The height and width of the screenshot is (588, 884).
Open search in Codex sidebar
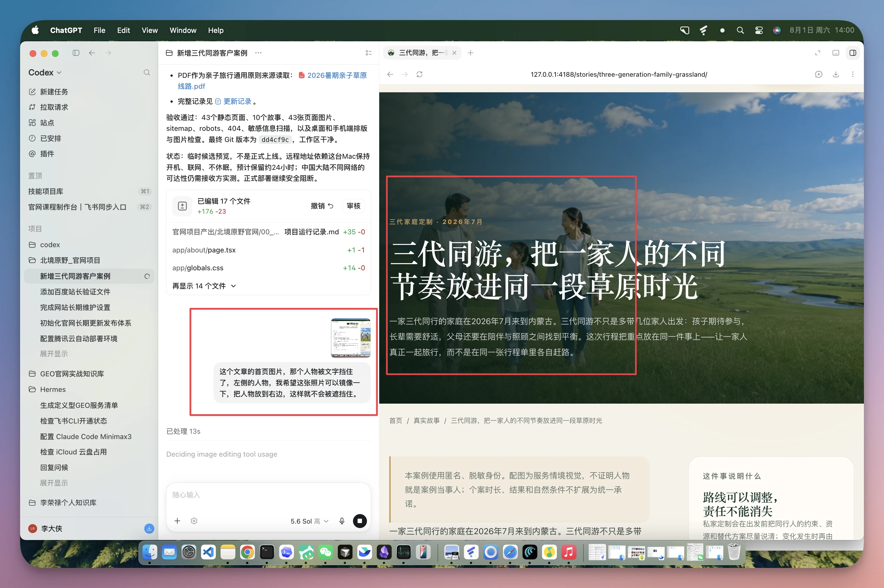pyautogui.click(x=147, y=72)
